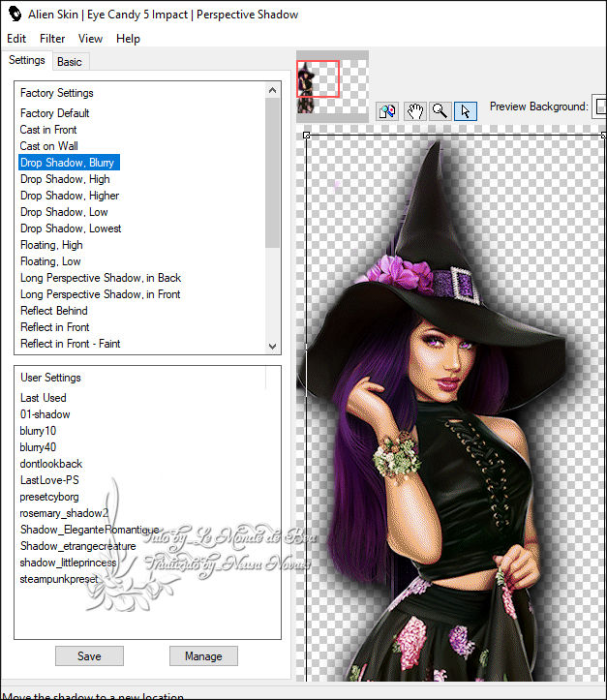607x700 pixels.
Task: Select the Floating, Low preset
Action: click(50, 261)
